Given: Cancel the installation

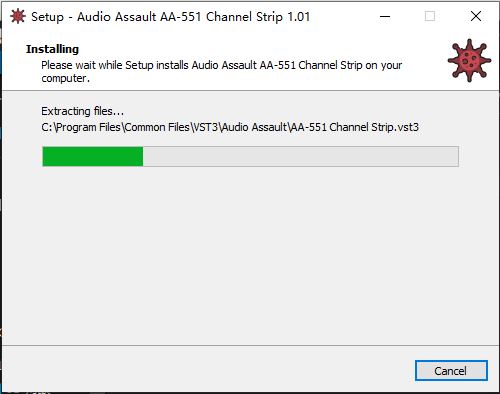Looking at the screenshot, I should pyautogui.click(x=451, y=371).
